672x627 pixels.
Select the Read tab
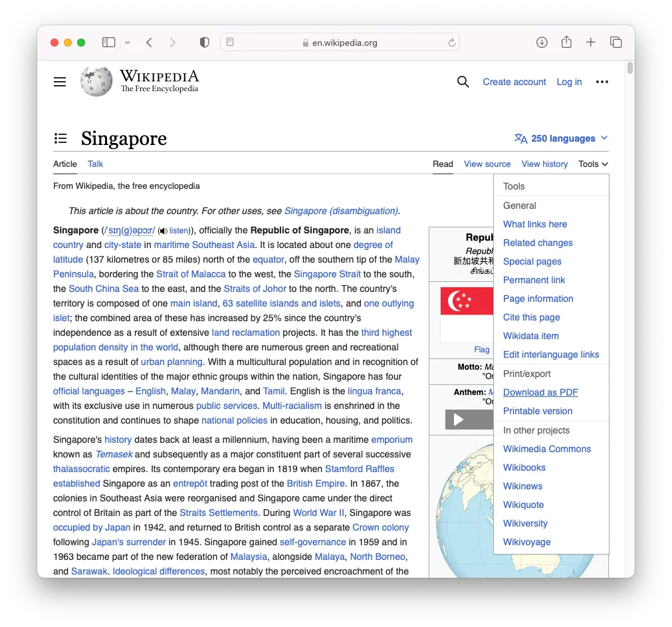[443, 164]
